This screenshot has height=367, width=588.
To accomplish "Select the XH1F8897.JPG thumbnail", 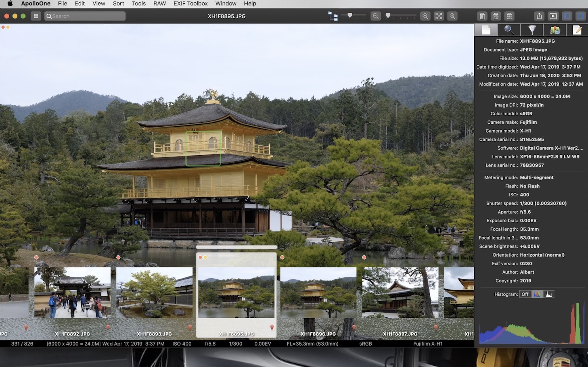I will click(400, 292).
